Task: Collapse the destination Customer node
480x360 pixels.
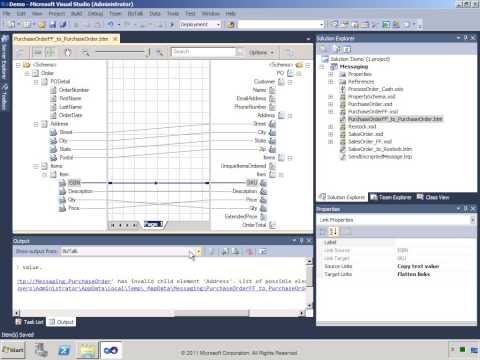Action: click(290, 82)
